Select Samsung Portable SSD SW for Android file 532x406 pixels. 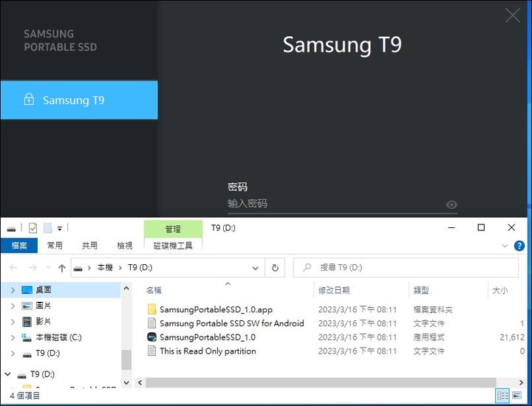(232, 323)
